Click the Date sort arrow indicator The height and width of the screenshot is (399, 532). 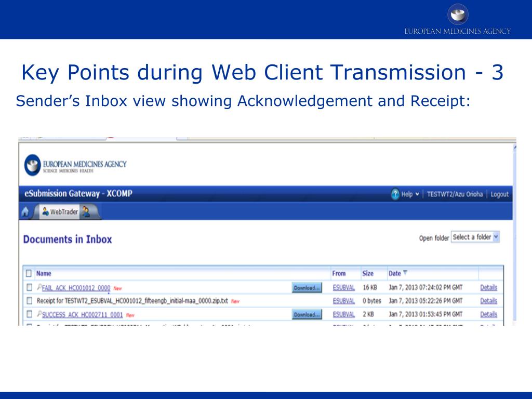pos(405,272)
